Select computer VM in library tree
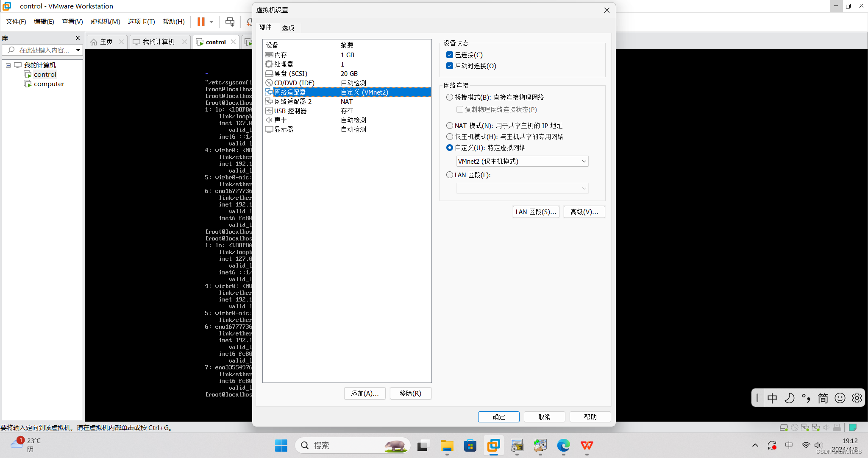 (x=49, y=84)
